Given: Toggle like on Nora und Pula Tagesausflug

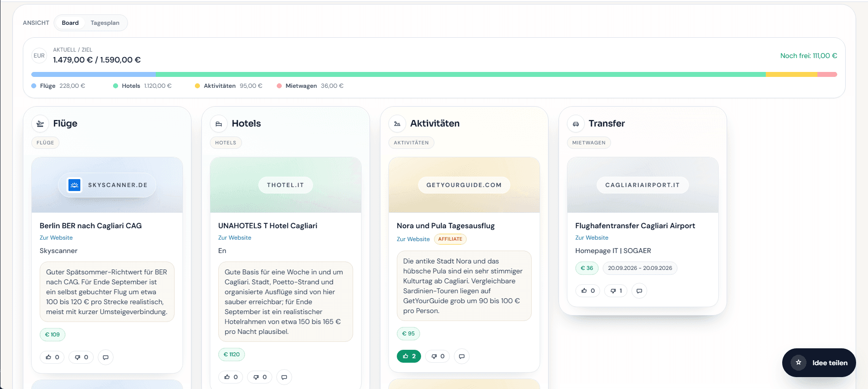Looking at the screenshot, I should [x=409, y=356].
